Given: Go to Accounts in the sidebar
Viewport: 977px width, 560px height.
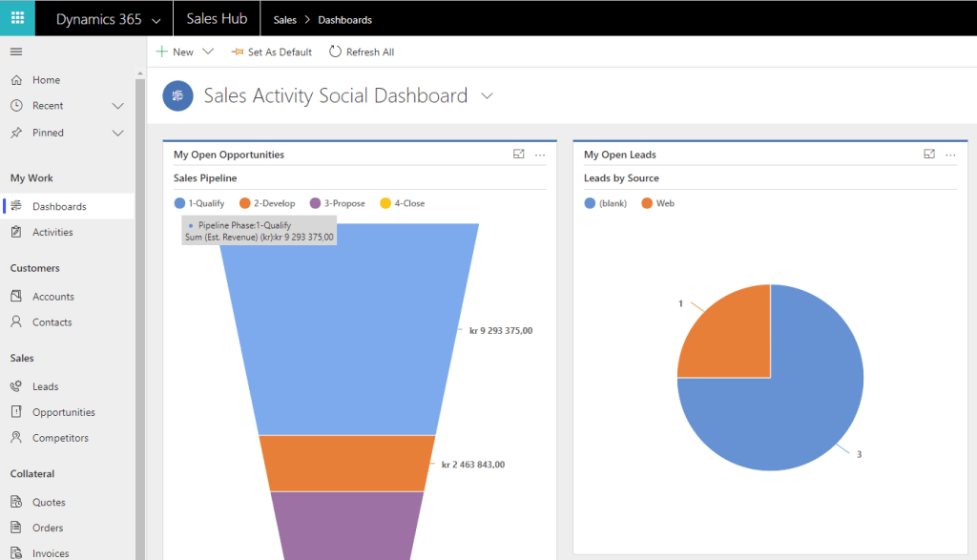Looking at the screenshot, I should (x=52, y=297).
